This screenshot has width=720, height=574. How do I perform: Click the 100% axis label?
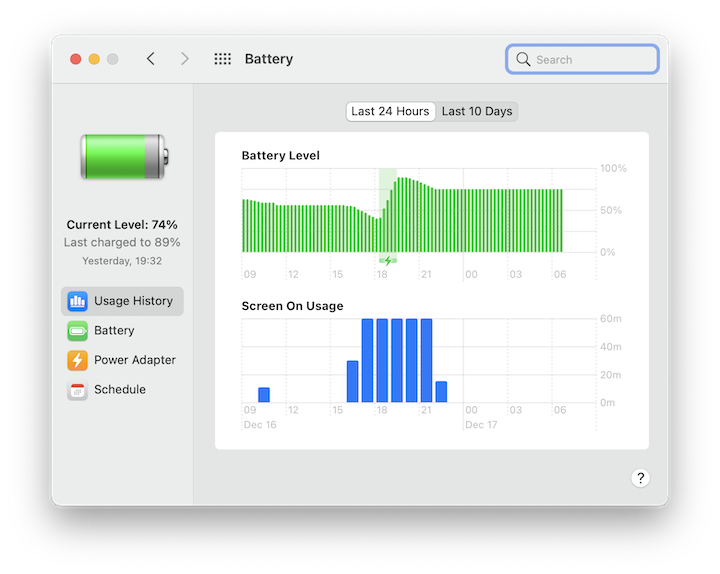click(x=613, y=169)
